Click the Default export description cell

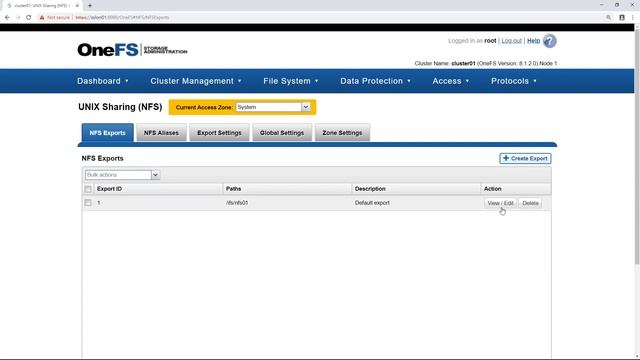(x=372, y=203)
